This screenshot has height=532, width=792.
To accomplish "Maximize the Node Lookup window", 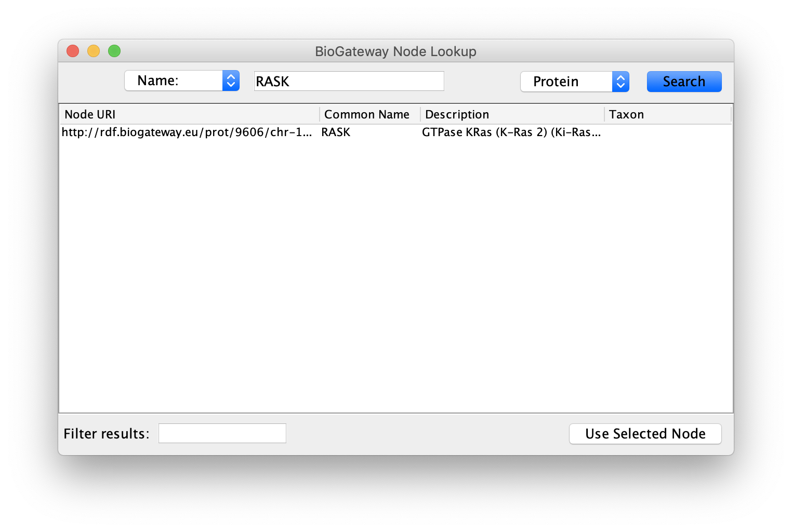I will [x=114, y=51].
